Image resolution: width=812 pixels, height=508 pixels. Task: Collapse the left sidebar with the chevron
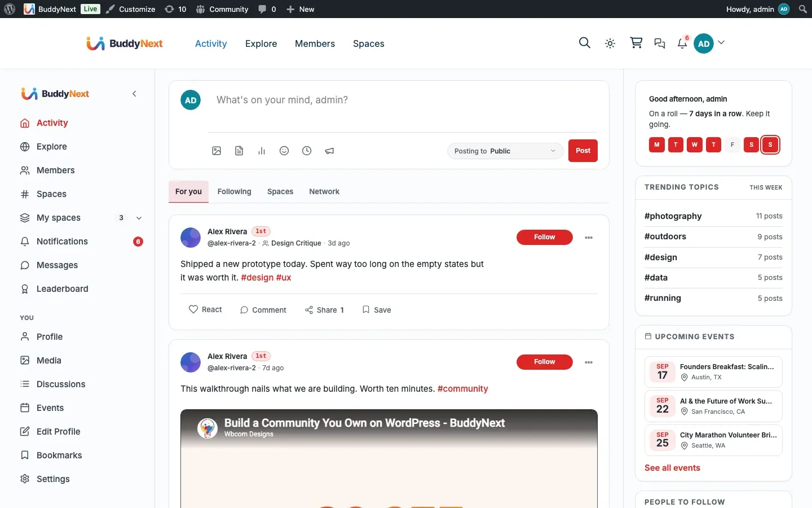point(134,94)
